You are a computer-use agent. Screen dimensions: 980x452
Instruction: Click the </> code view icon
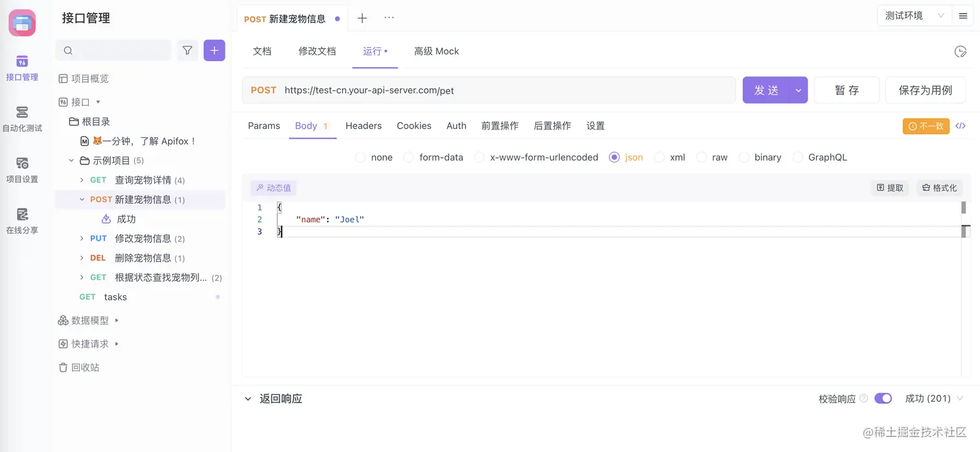[961, 126]
